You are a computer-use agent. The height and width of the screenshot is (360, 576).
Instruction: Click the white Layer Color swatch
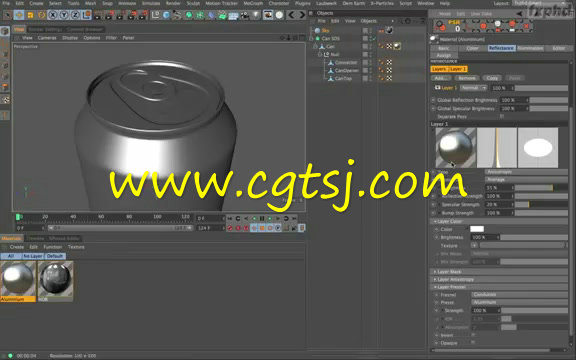pyautogui.click(x=477, y=229)
